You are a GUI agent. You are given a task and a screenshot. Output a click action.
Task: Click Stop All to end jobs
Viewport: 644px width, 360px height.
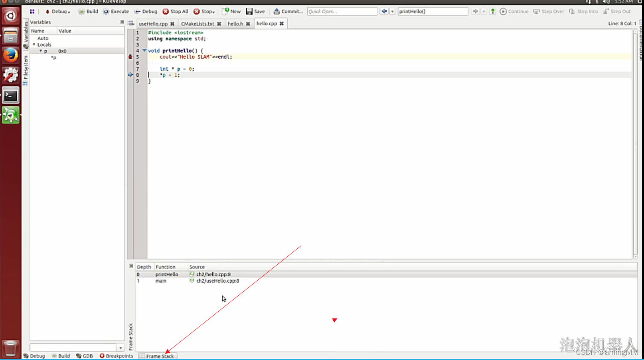(175, 12)
